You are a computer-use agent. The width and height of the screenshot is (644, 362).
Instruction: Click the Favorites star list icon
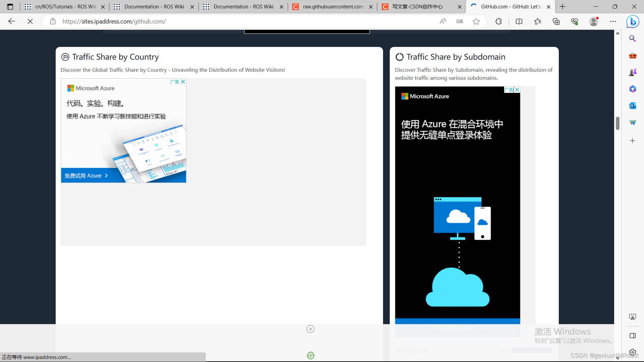(537, 21)
